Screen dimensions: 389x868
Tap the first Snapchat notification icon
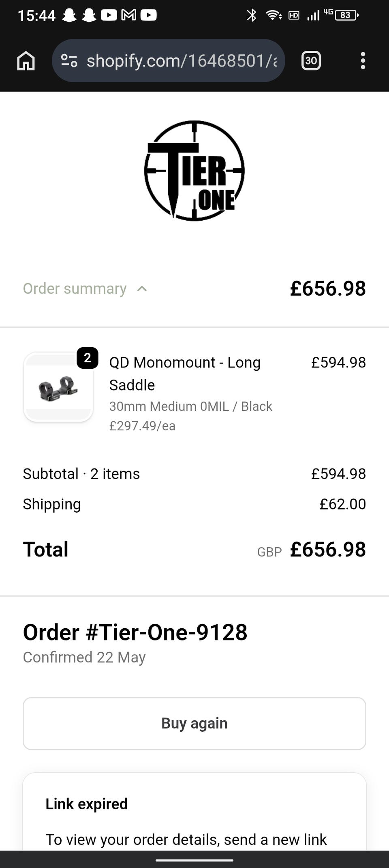69,15
